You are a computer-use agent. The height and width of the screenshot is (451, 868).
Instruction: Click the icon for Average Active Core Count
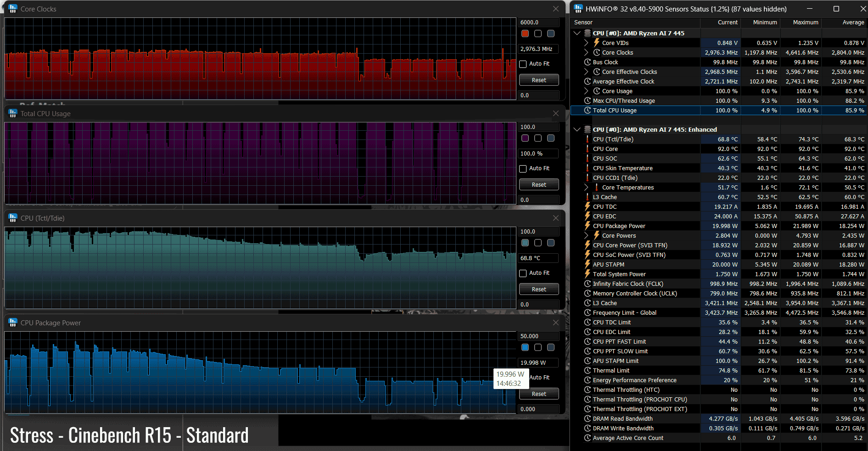point(587,438)
